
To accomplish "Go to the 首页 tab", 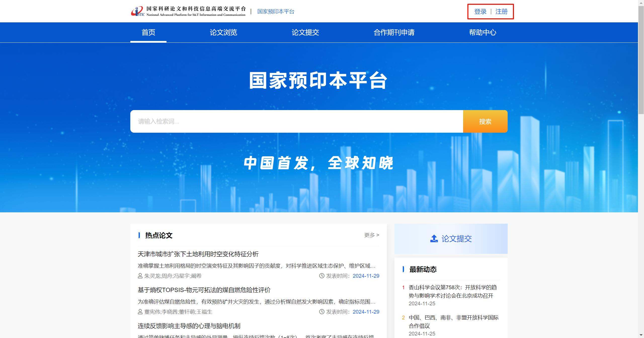I will tap(148, 32).
